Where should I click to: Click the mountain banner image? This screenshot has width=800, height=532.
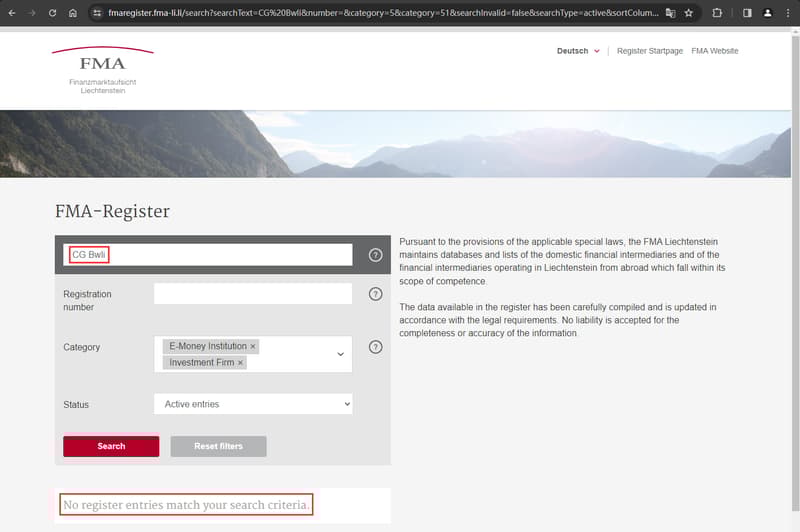click(395, 144)
